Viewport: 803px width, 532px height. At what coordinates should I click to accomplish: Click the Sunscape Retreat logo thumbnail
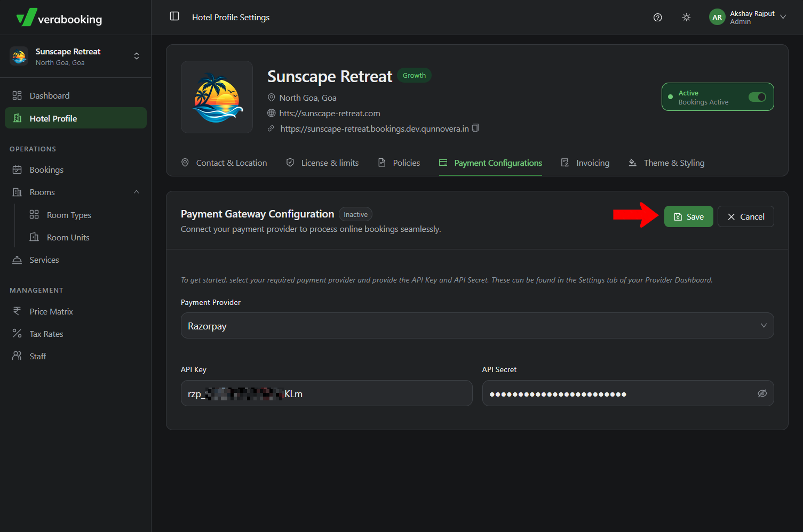click(x=217, y=97)
